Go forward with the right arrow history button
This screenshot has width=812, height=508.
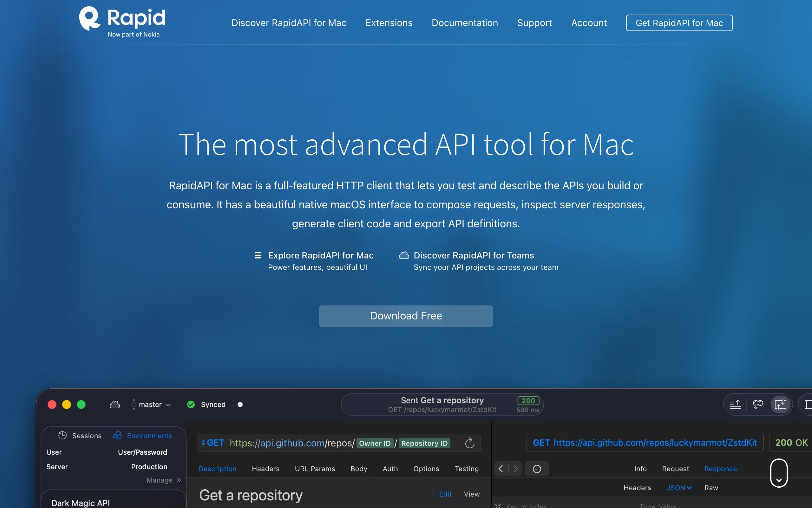[516, 468]
